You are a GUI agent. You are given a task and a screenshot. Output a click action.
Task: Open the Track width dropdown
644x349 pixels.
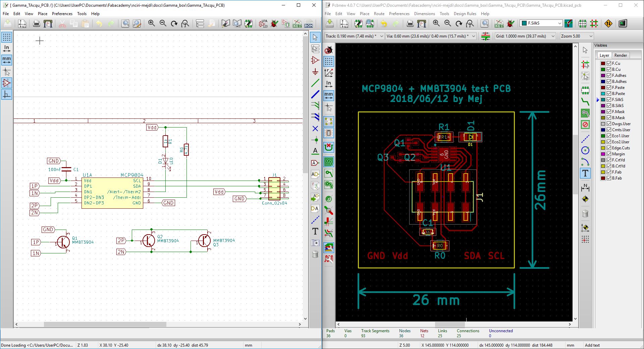click(354, 36)
